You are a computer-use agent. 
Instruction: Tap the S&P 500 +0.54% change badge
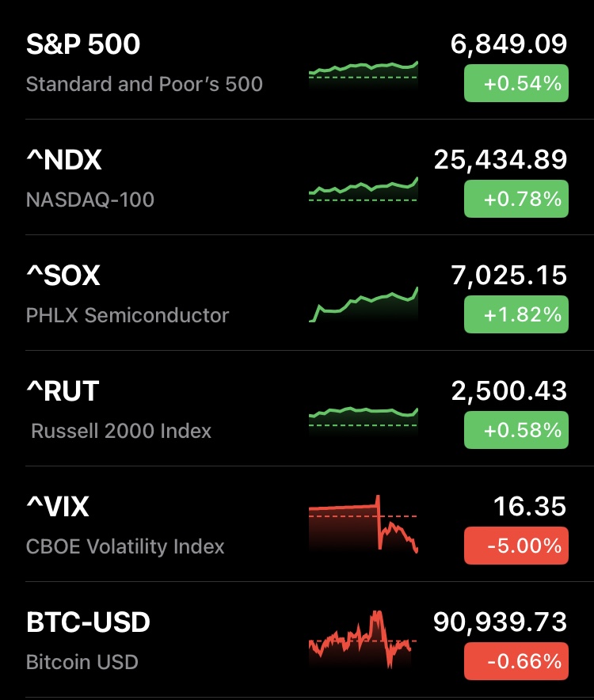(516, 83)
